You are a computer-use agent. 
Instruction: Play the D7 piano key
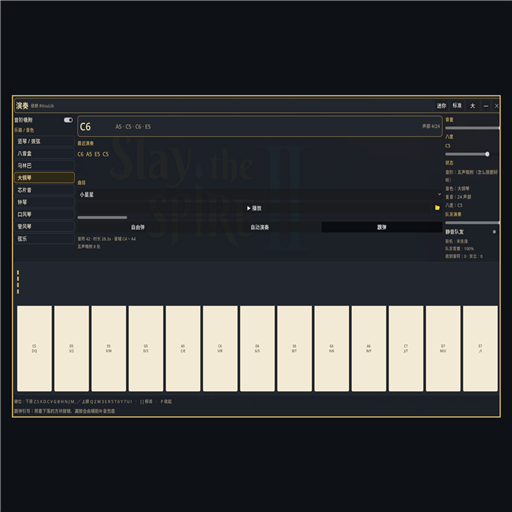[x=443, y=348]
